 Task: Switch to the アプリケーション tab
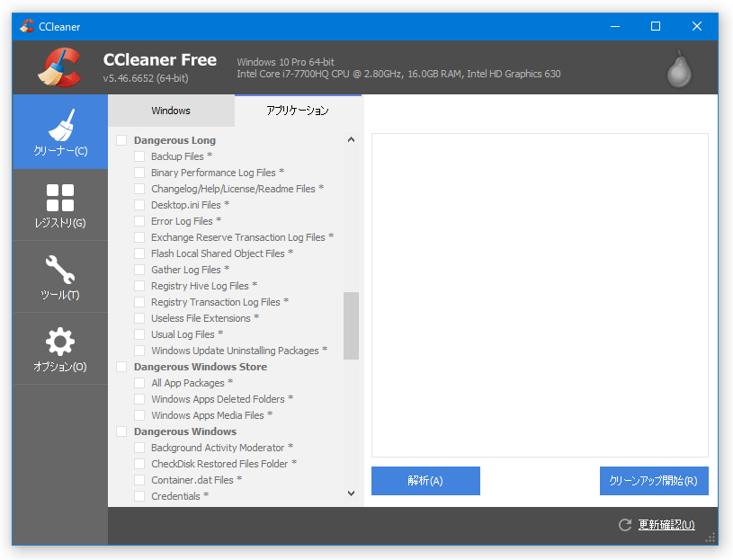tap(298, 111)
